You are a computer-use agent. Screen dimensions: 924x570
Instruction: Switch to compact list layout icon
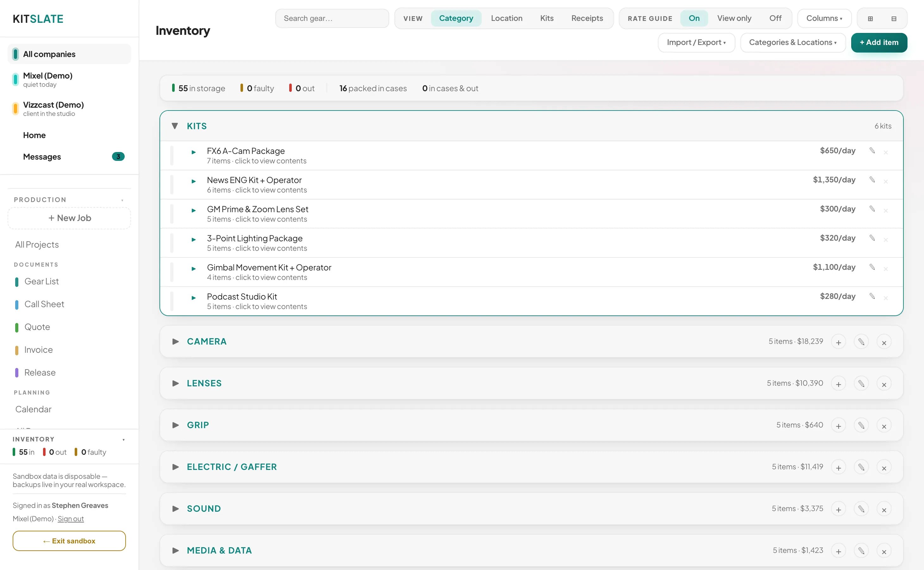[x=894, y=18]
